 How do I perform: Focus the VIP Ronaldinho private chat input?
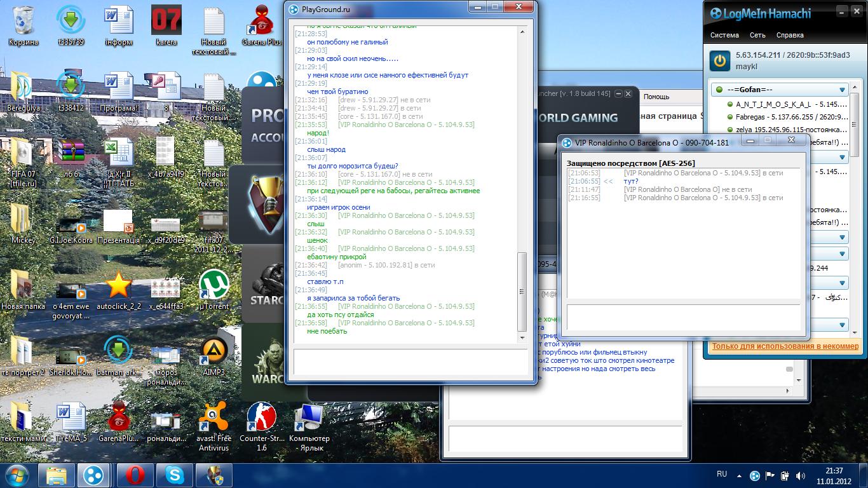(684, 317)
